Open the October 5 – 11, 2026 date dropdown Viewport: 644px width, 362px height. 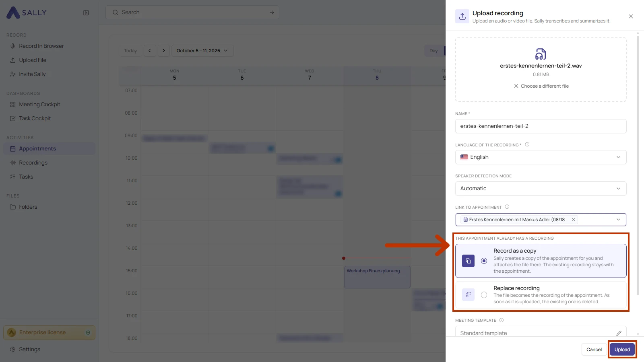click(x=202, y=51)
